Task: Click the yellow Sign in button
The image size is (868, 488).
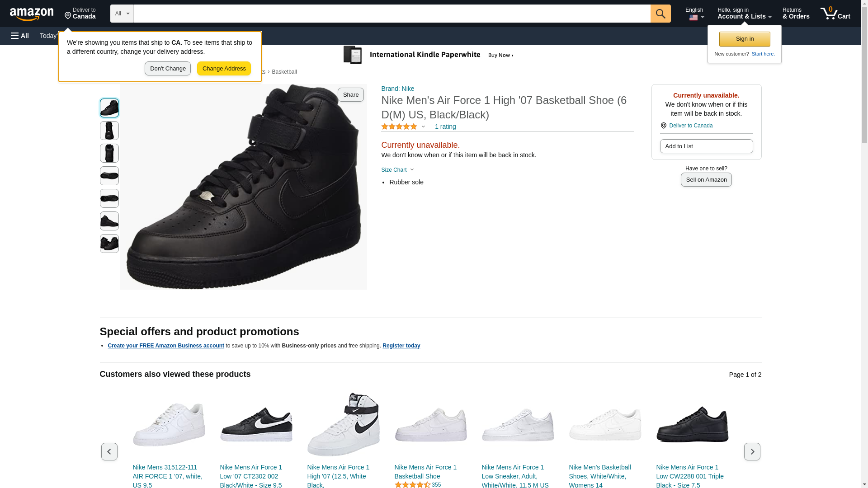Action: tap(745, 39)
